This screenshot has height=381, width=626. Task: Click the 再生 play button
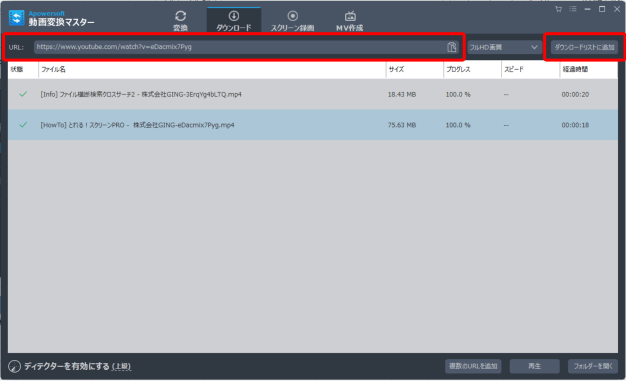(x=535, y=366)
